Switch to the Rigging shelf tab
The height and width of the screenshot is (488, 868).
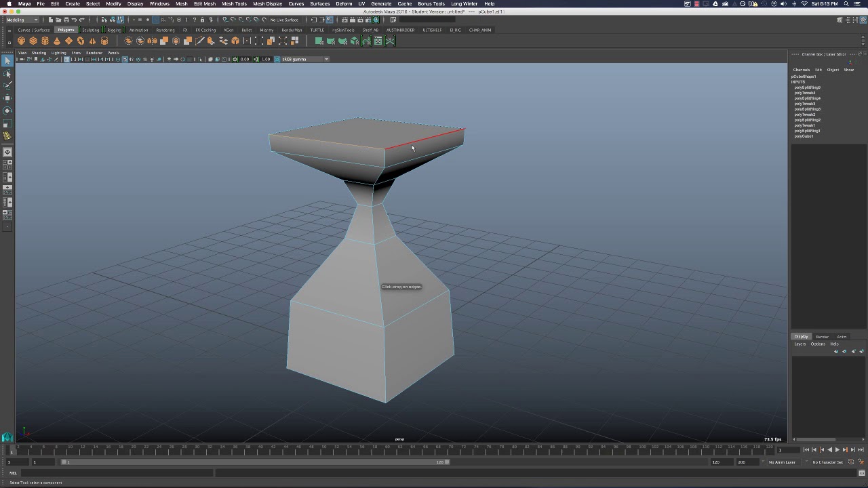[114, 30]
